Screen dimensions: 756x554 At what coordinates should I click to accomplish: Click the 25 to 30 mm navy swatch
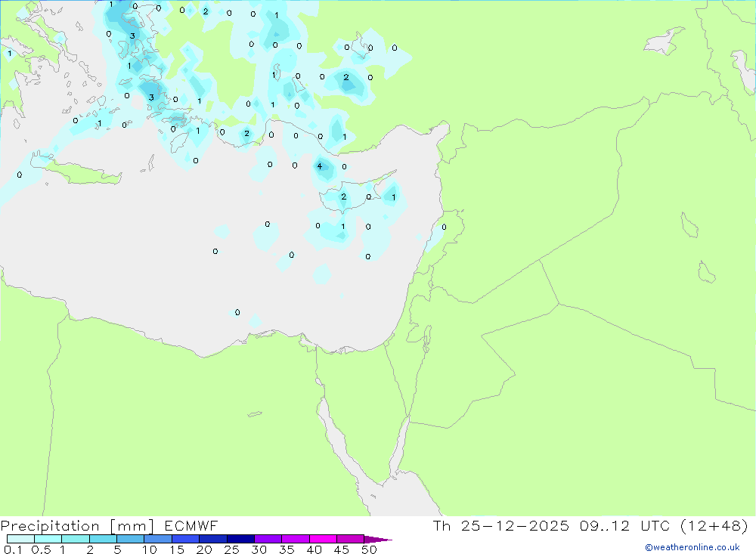(240, 539)
